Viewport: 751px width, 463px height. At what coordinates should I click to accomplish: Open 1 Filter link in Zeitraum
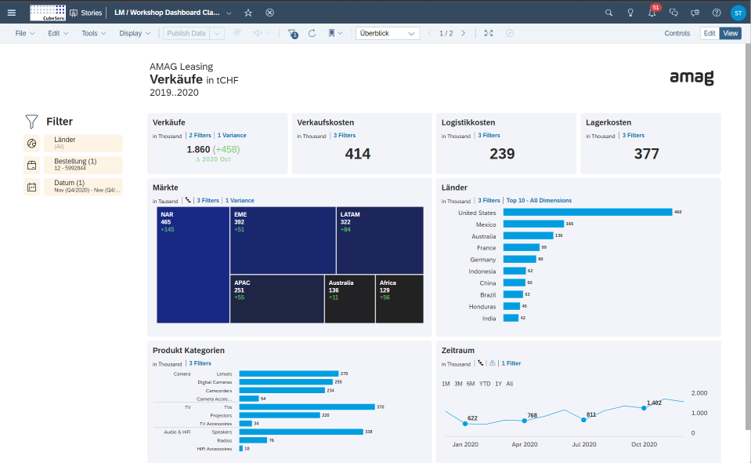click(511, 363)
